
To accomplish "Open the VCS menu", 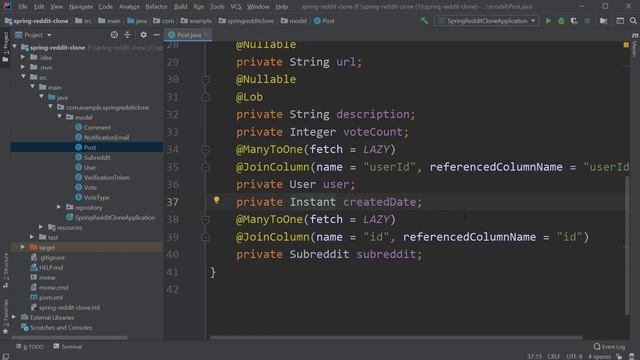I will 236,7.
